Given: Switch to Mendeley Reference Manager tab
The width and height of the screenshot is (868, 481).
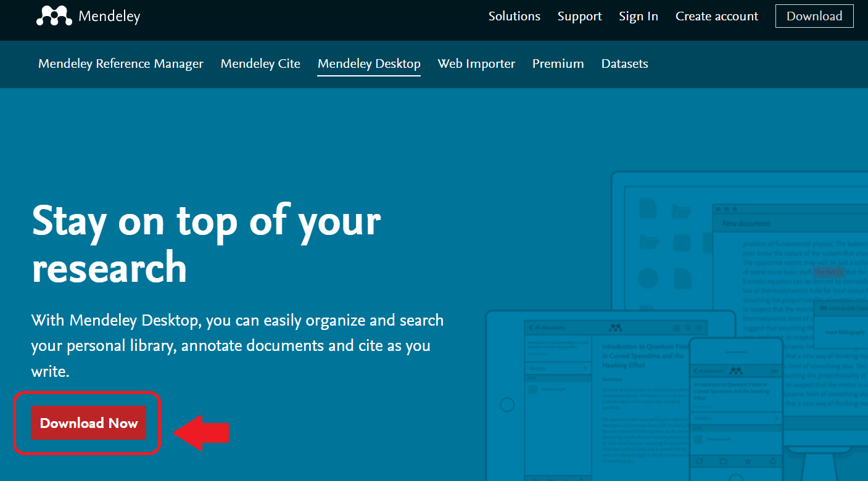Looking at the screenshot, I should 121,64.
